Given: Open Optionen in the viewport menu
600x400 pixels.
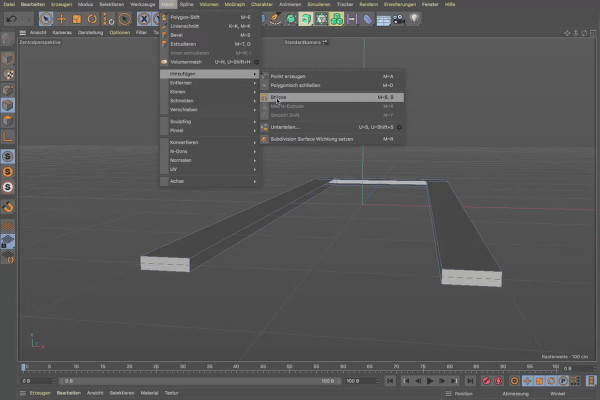Looking at the screenshot, I should (x=120, y=33).
